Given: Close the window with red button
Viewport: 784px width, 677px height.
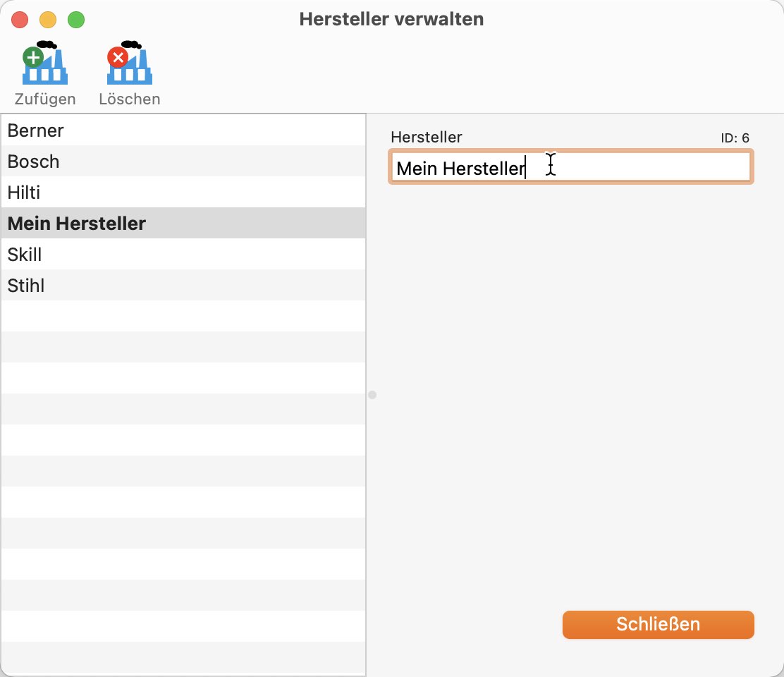Looking at the screenshot, I should pos(20,20).
